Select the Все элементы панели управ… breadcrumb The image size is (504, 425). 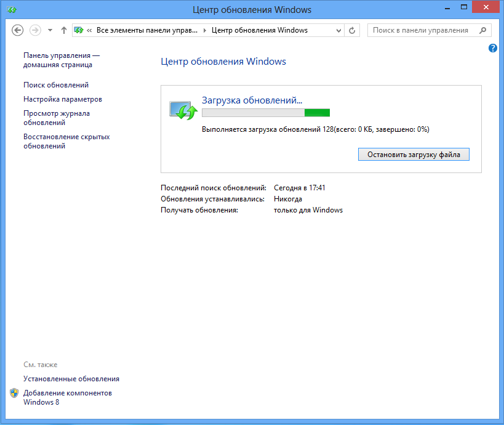[x=148, y=30]
